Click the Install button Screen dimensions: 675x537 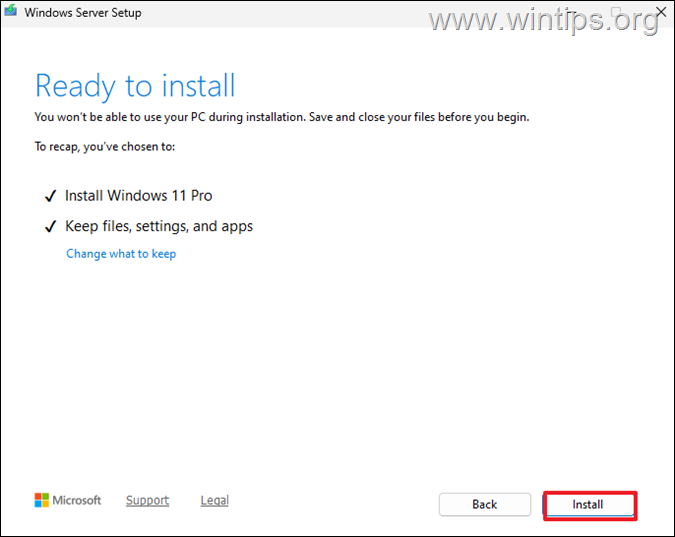[590, 505]
